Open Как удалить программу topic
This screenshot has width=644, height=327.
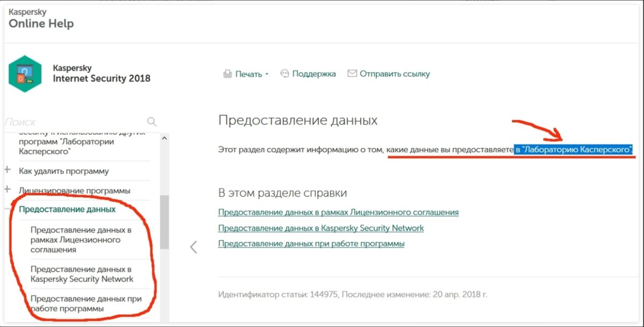pyautogui.click(x=64, y=171)
